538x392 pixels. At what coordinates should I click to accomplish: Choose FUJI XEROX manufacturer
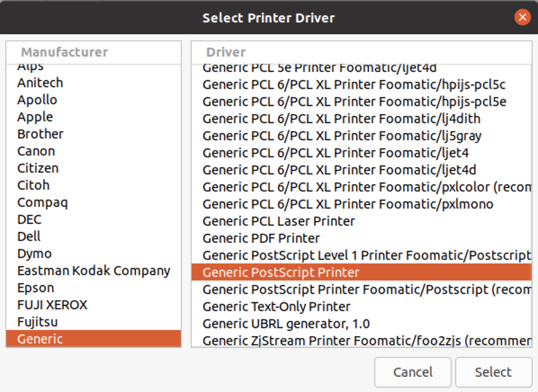coord(52,305)
